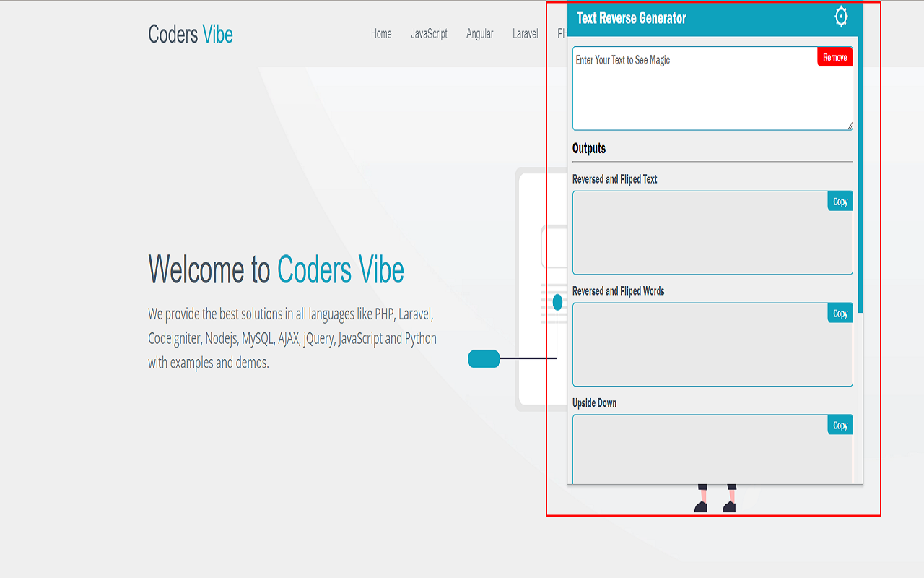Click the Upside Down output box
Viewport: 924px width, 578px height.
pos(712,449)
